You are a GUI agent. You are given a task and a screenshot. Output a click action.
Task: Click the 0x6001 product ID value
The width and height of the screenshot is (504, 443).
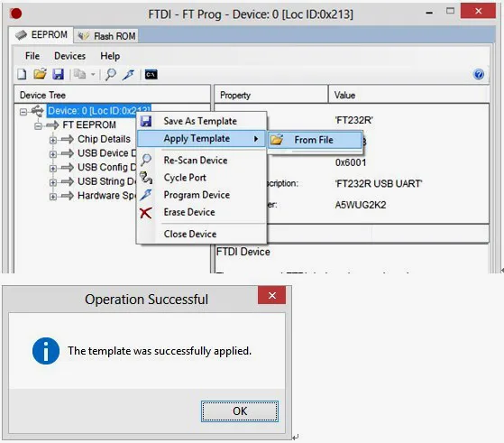pos(351,162)
